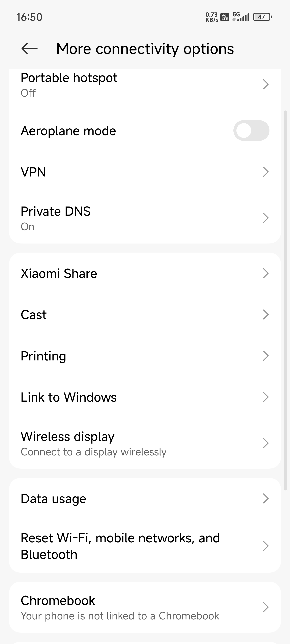Tap the VoLTE status icon
290x644 pixels.
[224, 17]
